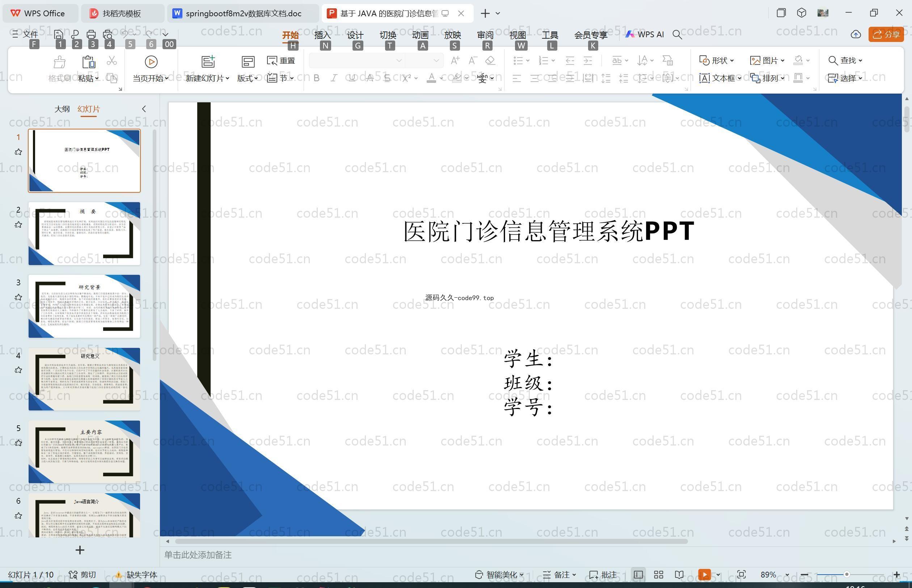Switch to the Outline (大纲) panel tab
This screenshot has height=588, width=912.
(62, 109)
